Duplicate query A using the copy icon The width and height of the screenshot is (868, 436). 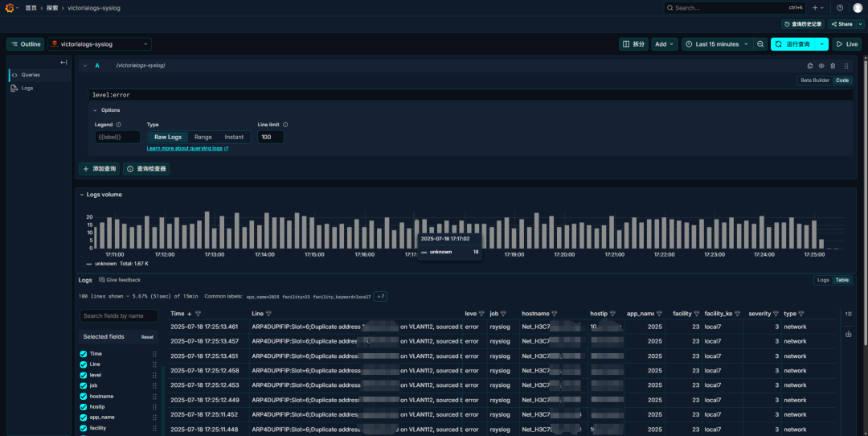(810, 65)
